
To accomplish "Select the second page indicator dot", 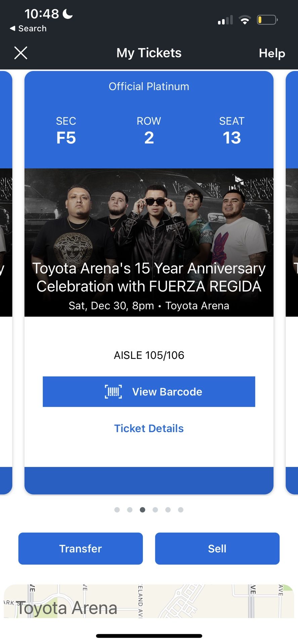I will point(130,510).
